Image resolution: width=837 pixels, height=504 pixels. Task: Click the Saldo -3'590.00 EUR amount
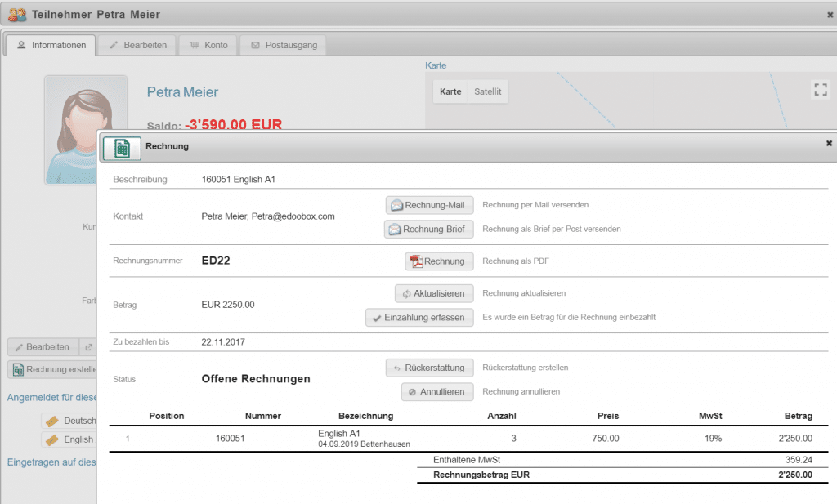[x=233, y=125]
